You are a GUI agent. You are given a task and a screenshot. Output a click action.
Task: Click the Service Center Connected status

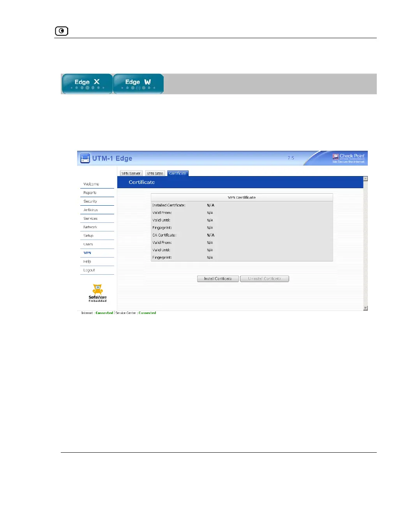[x=136, y=313]
